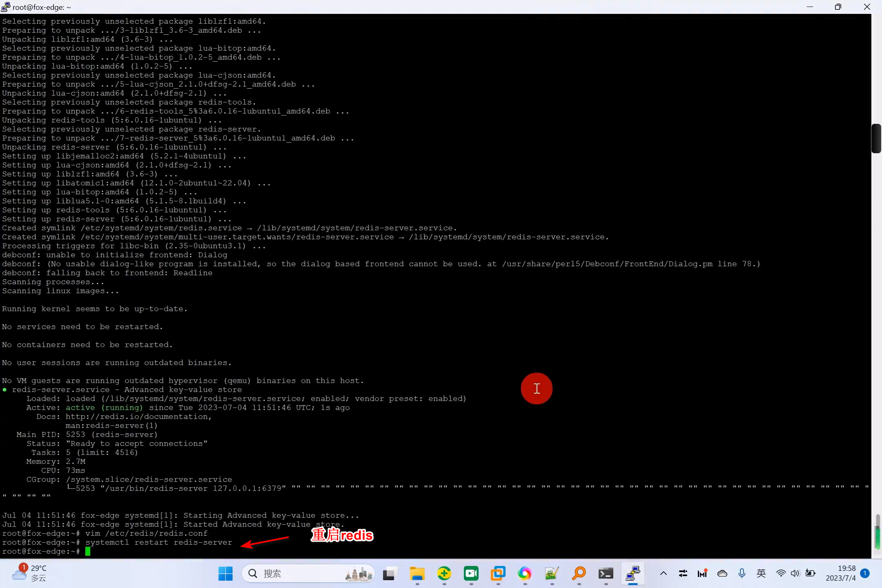The width and height of the screenshot is (882, 588).
Task: Click 'debconf: unable to initialize frontend: Dialog' line
Action: (x=115, y=255)
